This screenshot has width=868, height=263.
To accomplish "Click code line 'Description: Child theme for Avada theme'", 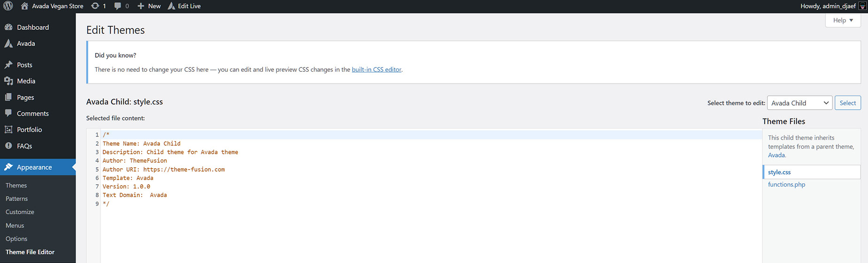I will click(x=170, y=152).
